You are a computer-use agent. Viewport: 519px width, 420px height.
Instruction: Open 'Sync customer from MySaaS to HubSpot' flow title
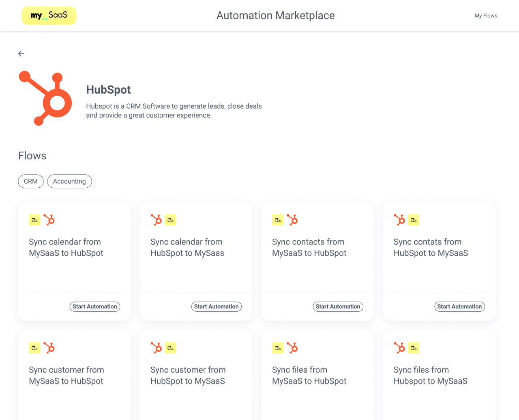click(66, 375)
